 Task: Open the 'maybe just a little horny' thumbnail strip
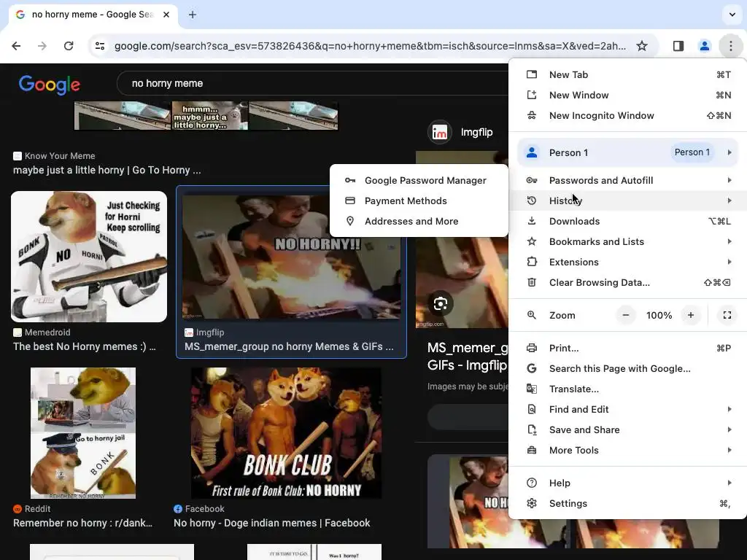[206, 115]
